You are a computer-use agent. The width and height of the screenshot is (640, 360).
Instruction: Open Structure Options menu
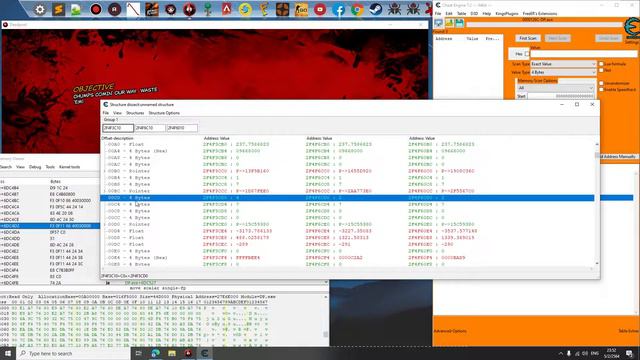click(x=164, y=113)
